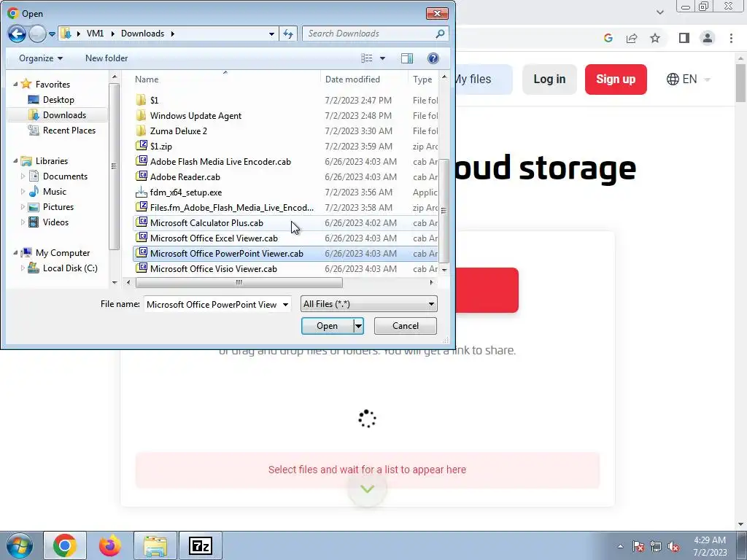Image resolution: width=747 pixels, height=560 pixels.
Task: Click the green down chevron below the file list
Action: tap(367, 489)
